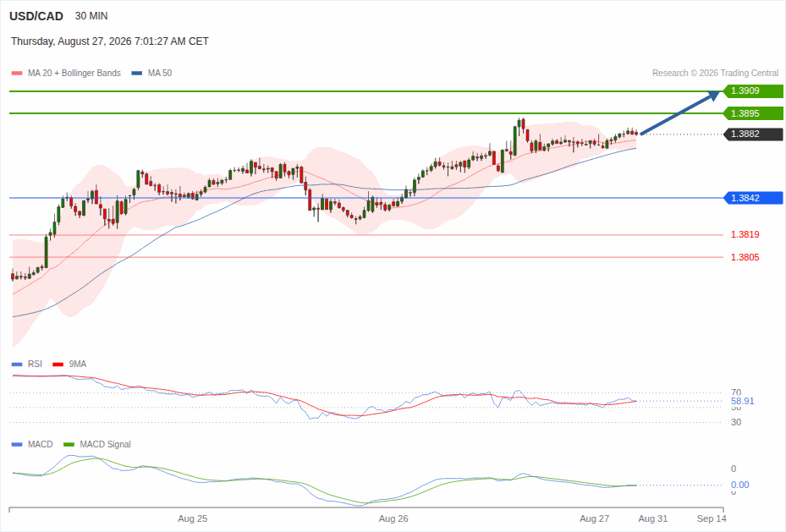Click the MACD value 0.00
The height and width of the screenshot is (532, 786).
[739, 485]
